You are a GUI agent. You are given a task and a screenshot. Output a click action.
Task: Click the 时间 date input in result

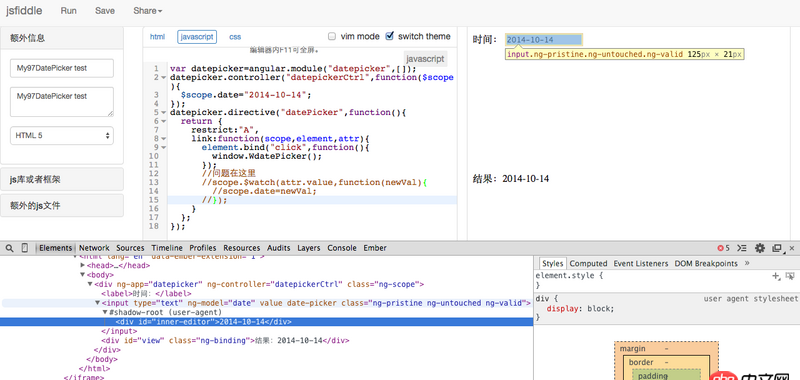point(543,40)
